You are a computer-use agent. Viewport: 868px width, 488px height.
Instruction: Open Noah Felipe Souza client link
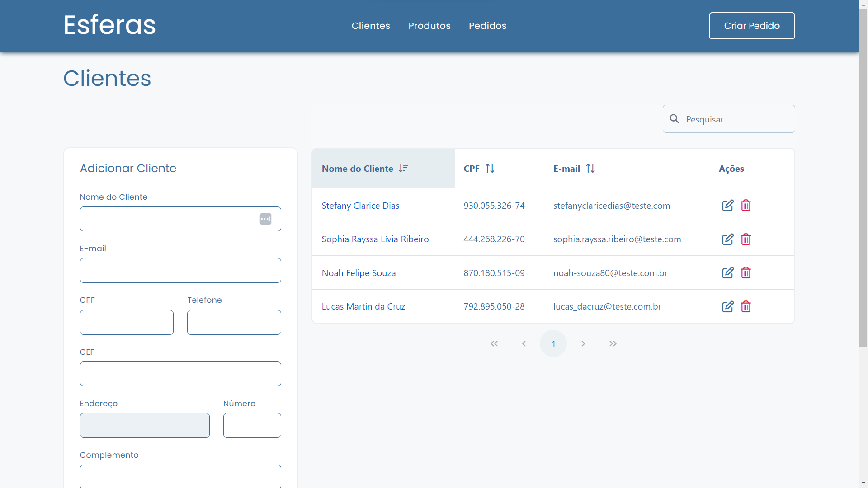[x=359, y=273]
